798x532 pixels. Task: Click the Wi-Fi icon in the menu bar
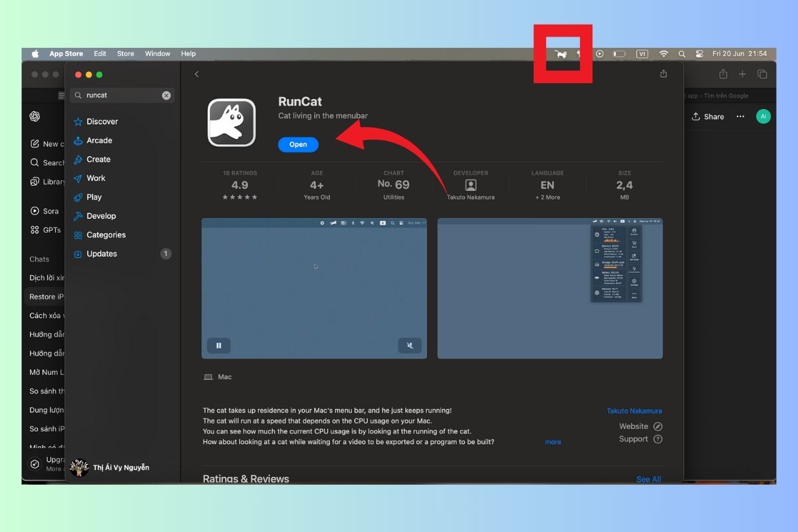[663, 54]
